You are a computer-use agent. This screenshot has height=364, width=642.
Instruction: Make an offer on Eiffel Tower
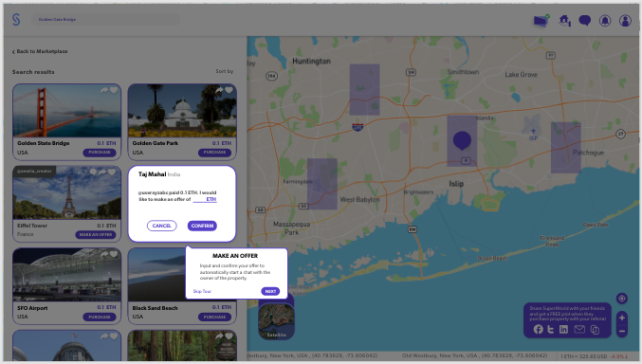(x=96, y=235)
